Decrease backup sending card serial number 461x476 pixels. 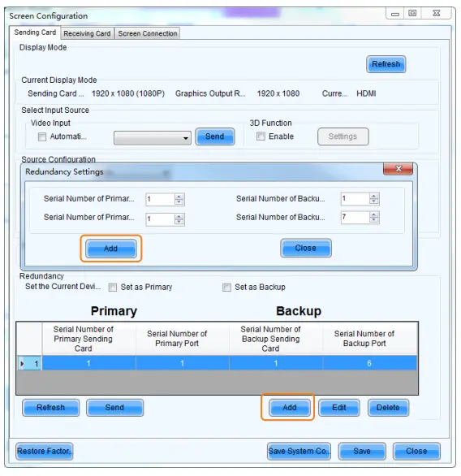tap(374, 201)
